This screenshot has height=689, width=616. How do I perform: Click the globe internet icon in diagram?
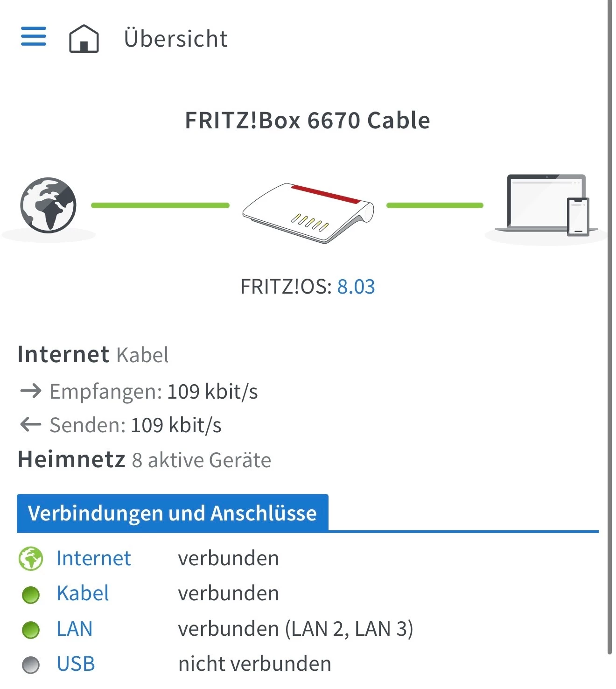48,205
